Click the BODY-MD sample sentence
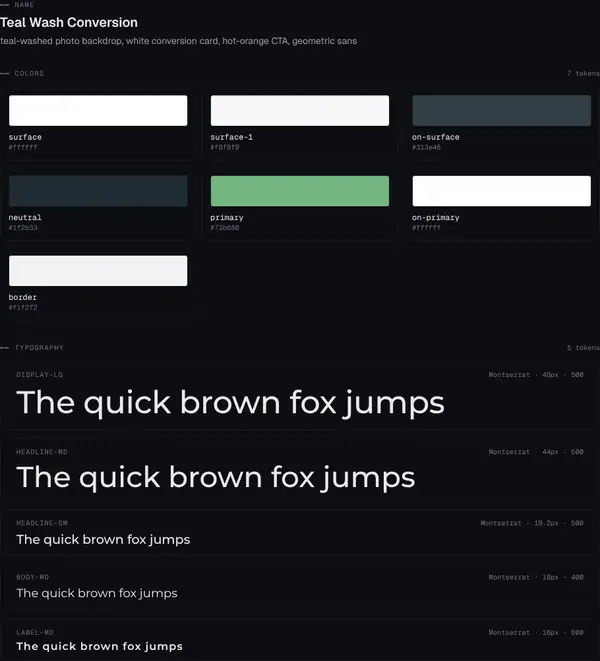Image resolution: width=600 pixels, height=661 pixels. (97, 593)
